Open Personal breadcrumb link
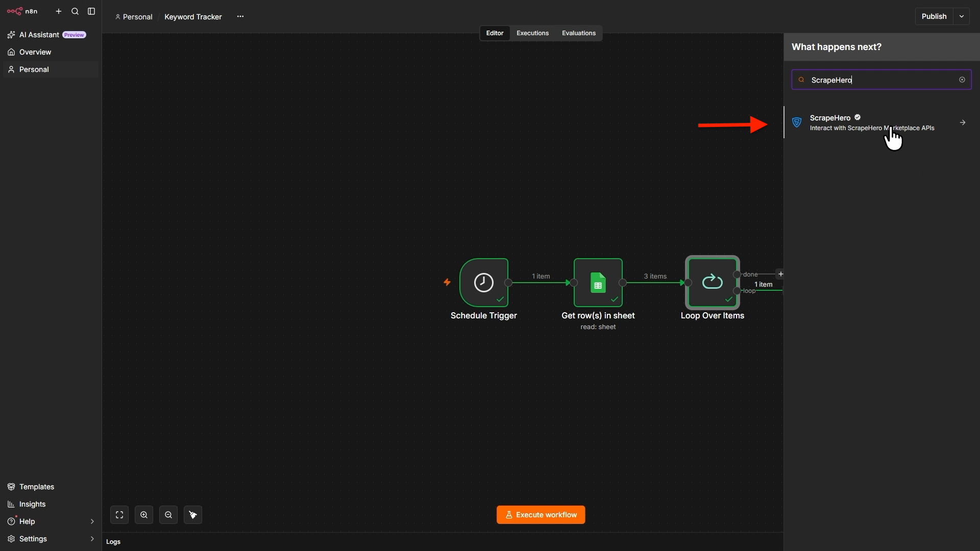Viewport: 980px width, 551px height. [134, 17]
